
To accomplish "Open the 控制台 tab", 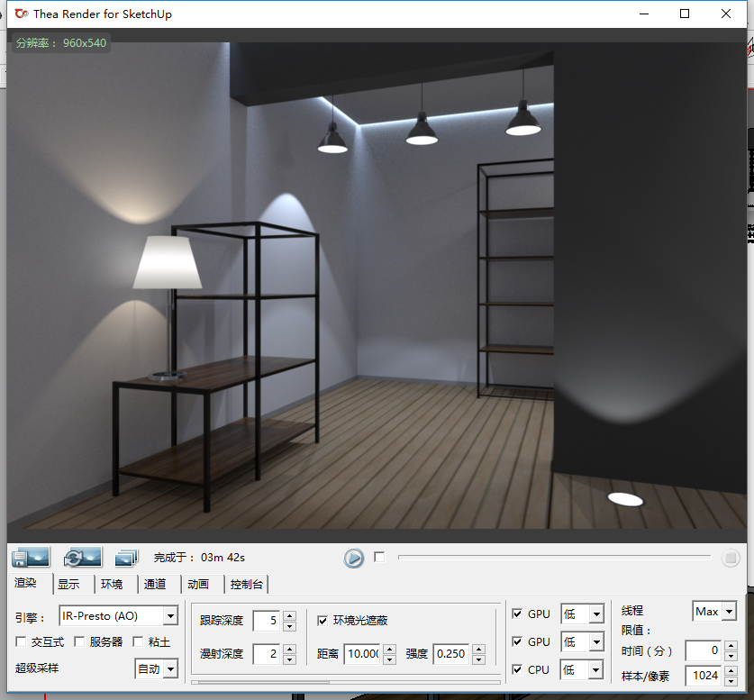I will pyautogui.click(x=246, y=584).
